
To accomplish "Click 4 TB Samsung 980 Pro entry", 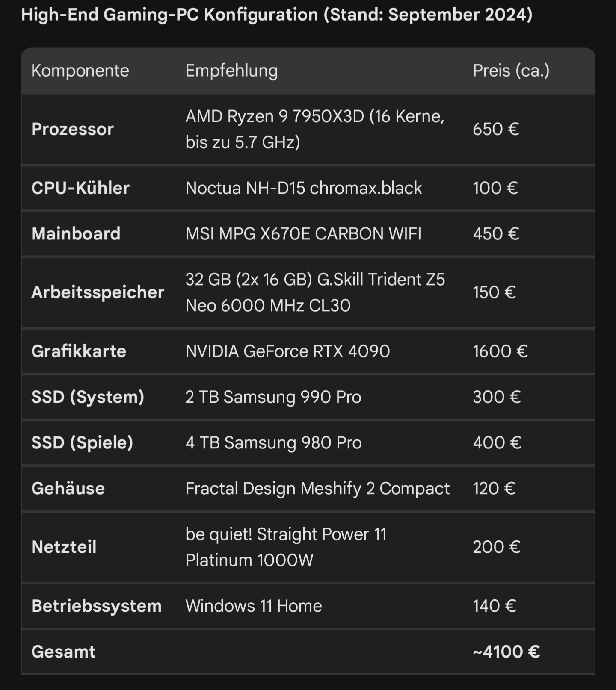I will point(273,443).
